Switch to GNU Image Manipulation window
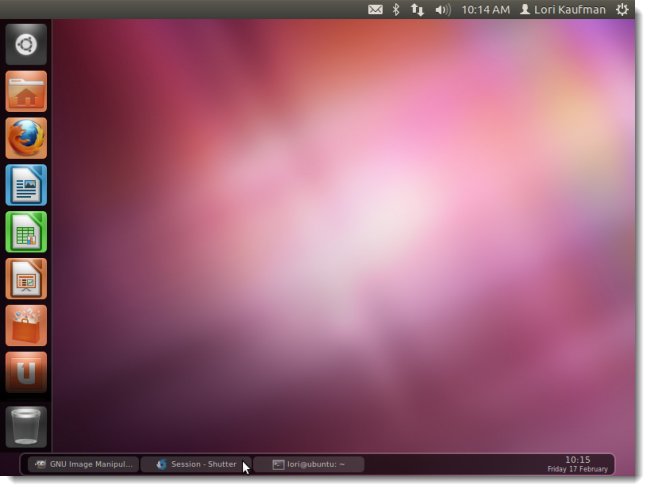Screen dimensions: 650x491 point(83,464)
